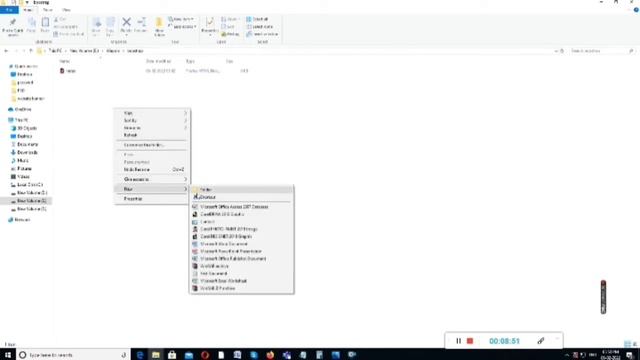Image resolution: width=640 pixels, height=360 pixels.
Task: Click Invert selection in the ribbon
Action: (x=262, y=34)
